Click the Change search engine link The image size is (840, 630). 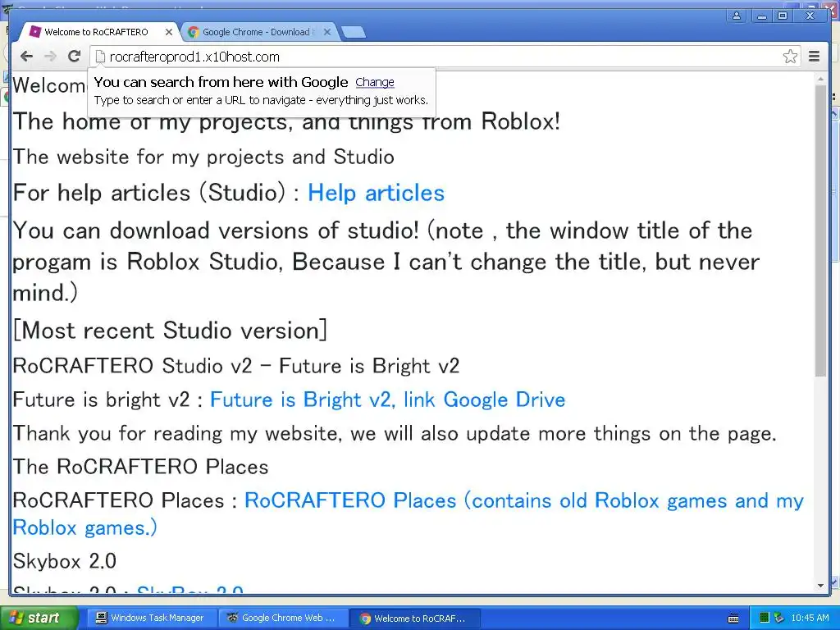click(375, 82)
